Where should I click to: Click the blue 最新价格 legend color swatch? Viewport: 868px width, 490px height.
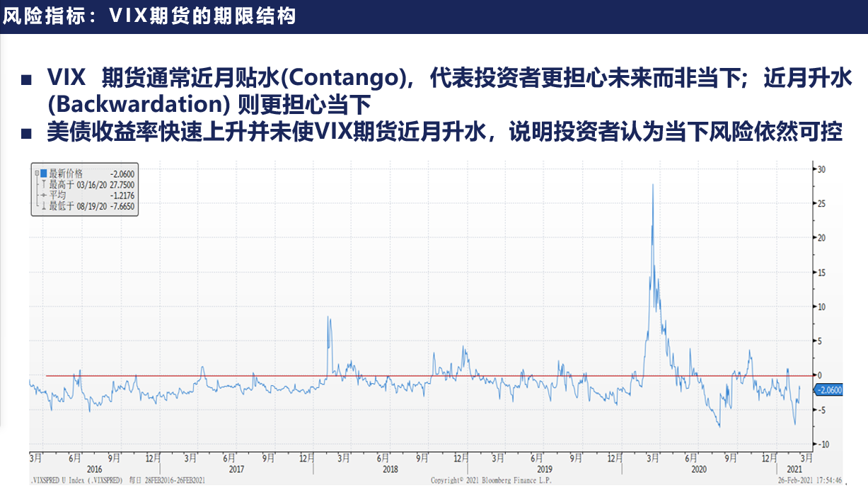[43, 173]
